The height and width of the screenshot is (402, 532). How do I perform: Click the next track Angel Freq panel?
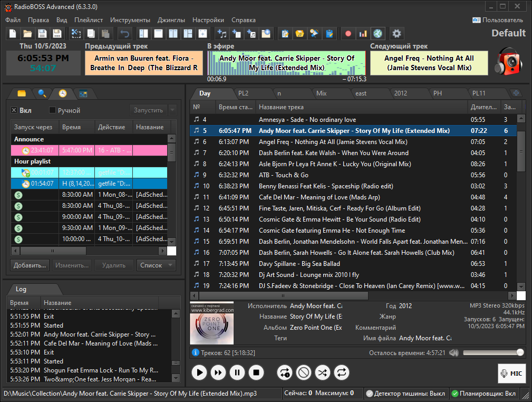429,63
